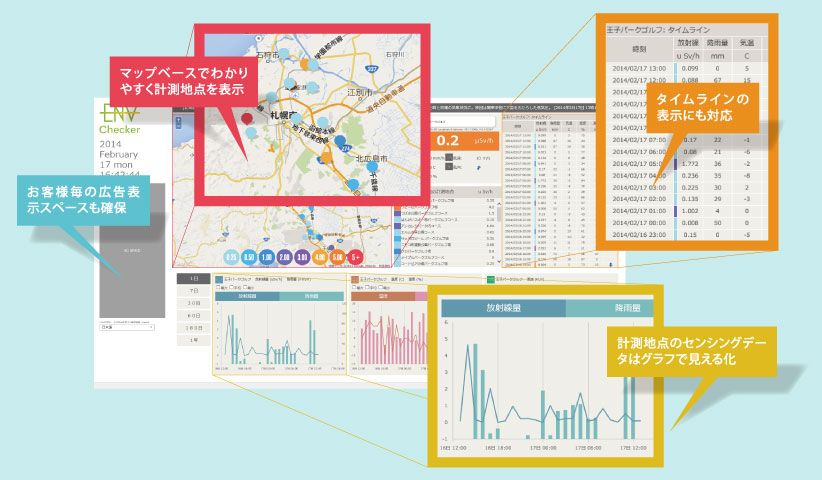
Task: Select the orange temperature tab
Action: [383, 297]
